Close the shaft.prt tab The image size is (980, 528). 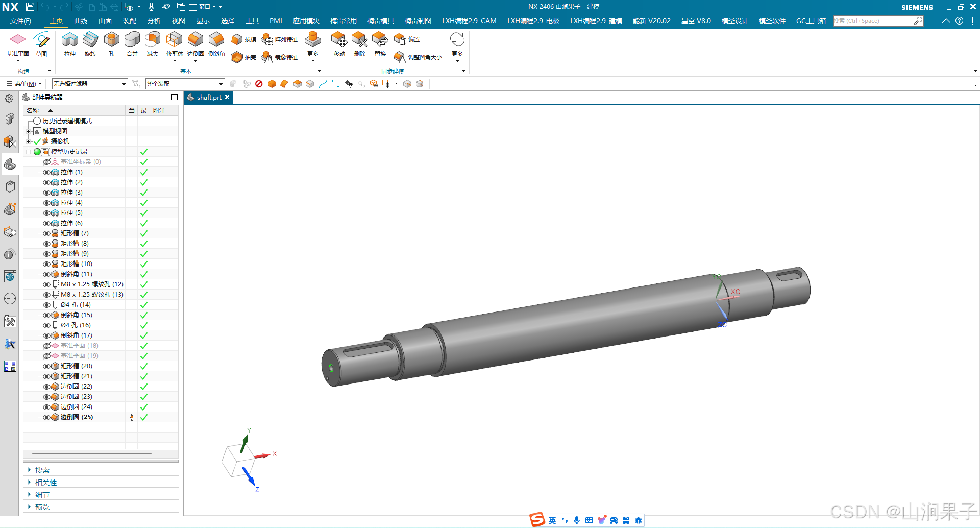227,97
